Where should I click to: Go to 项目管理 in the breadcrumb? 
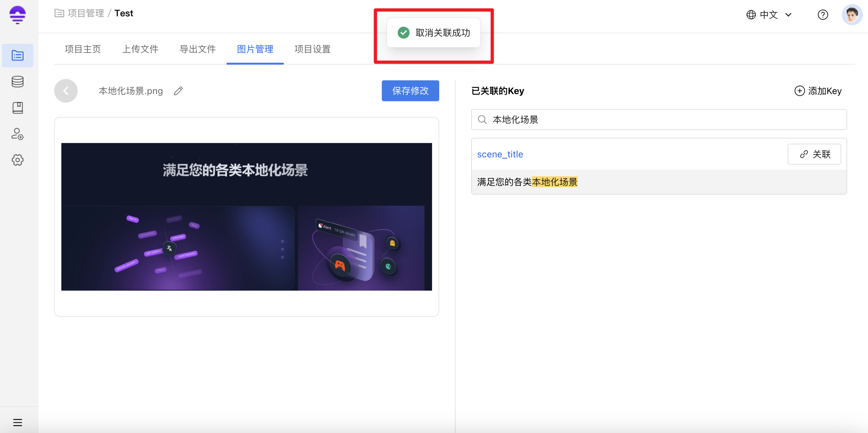click(x=86, y=13)
